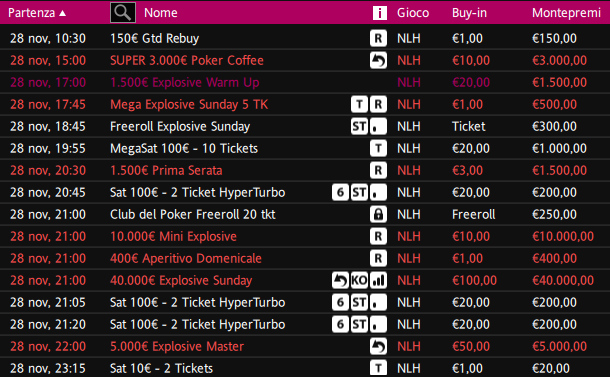This screenshot has height=377, width=610.
Task: Click the €50,00 buy-in value
Action: [471, 347]
